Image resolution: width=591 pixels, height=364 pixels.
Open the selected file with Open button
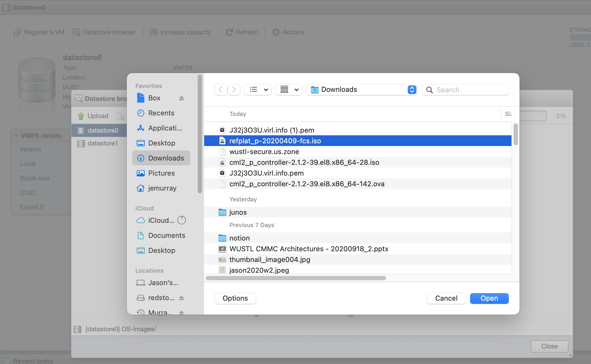pos(489,298)
